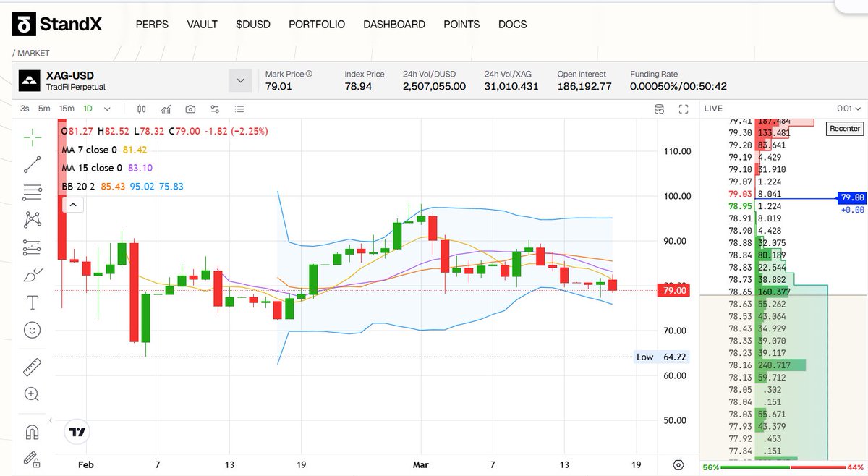Go to the VAULT page
This screenshot has height=476, width=868.
[x=202, y=25]
